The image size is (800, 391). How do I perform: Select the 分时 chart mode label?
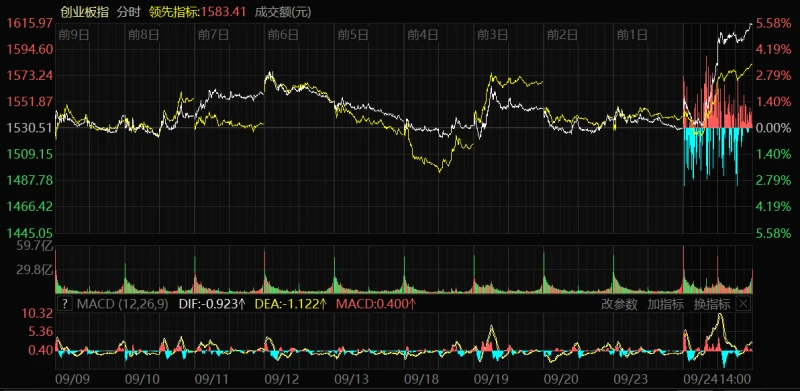pos(128,11)
